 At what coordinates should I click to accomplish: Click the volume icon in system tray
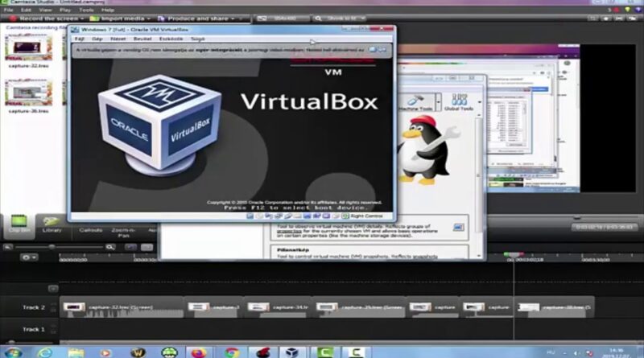(576, 352)
